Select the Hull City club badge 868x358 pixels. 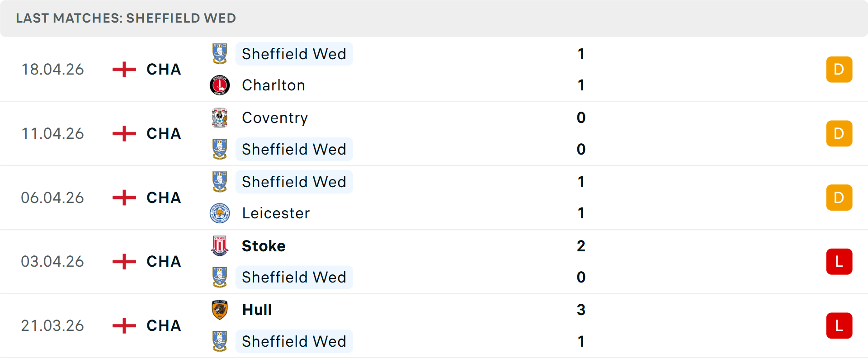point(220,310)
